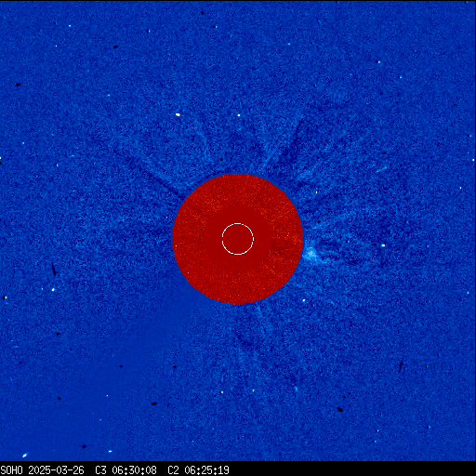Click the dark slanted streak in lower right area

pyautogui.click(x=401, y=367)
